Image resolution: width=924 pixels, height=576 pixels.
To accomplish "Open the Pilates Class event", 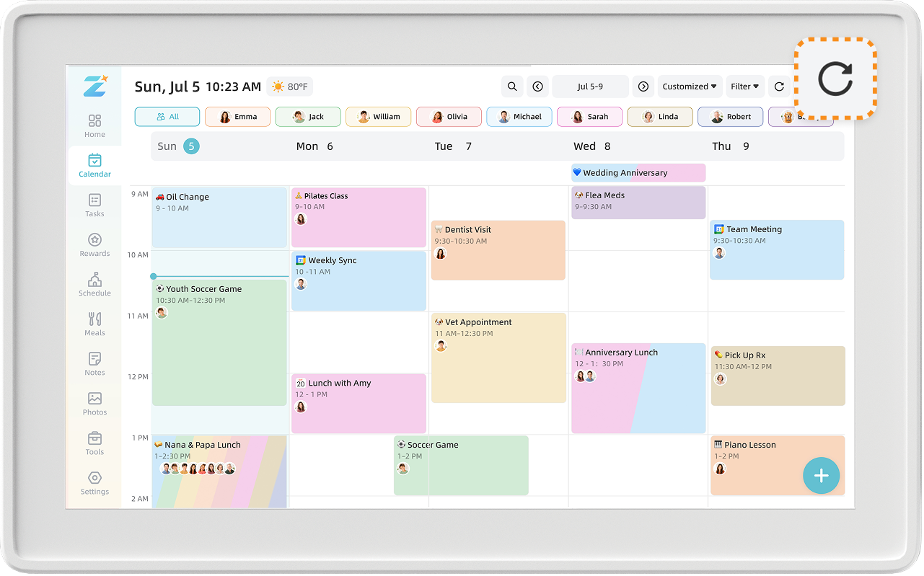I will 358,218.
